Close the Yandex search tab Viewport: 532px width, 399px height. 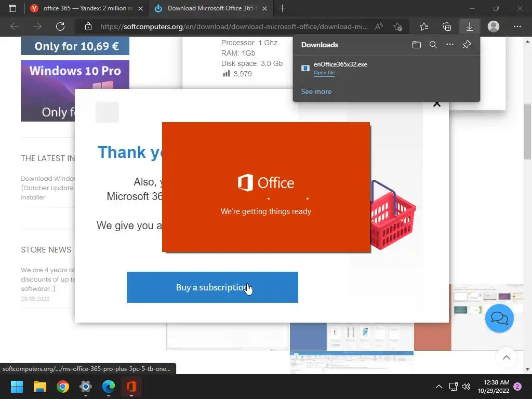(140, 8)
